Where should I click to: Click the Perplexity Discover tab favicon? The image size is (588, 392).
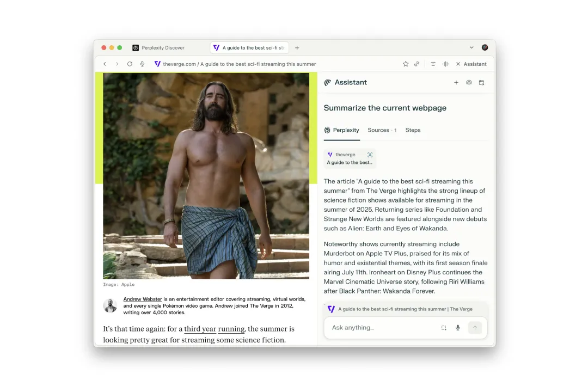(136, 48)
